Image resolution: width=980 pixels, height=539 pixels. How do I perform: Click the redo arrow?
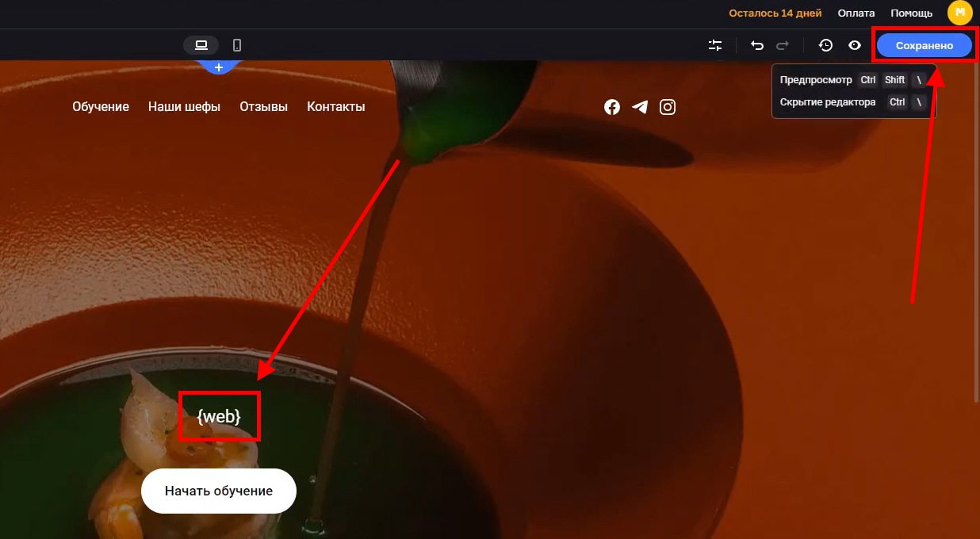[783, 45]
